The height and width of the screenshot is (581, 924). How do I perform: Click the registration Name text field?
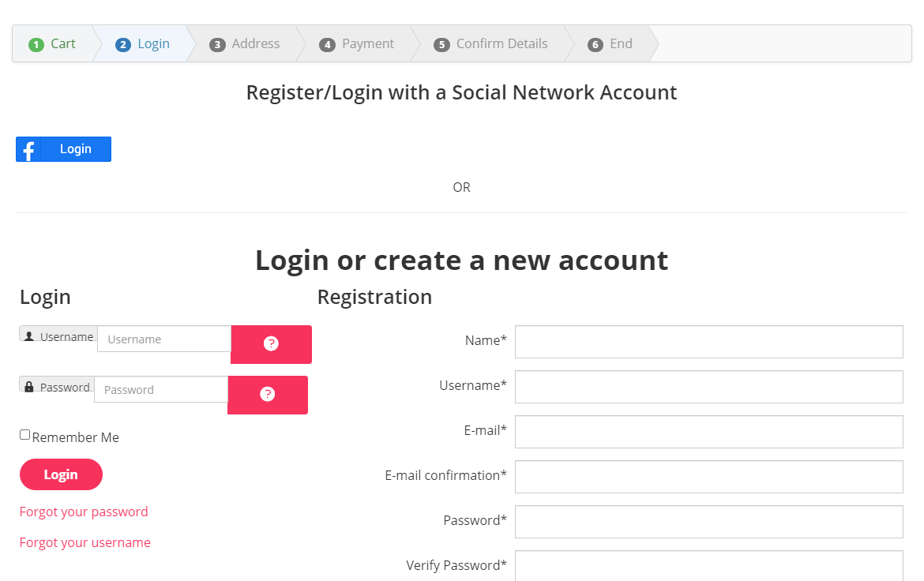708,342
